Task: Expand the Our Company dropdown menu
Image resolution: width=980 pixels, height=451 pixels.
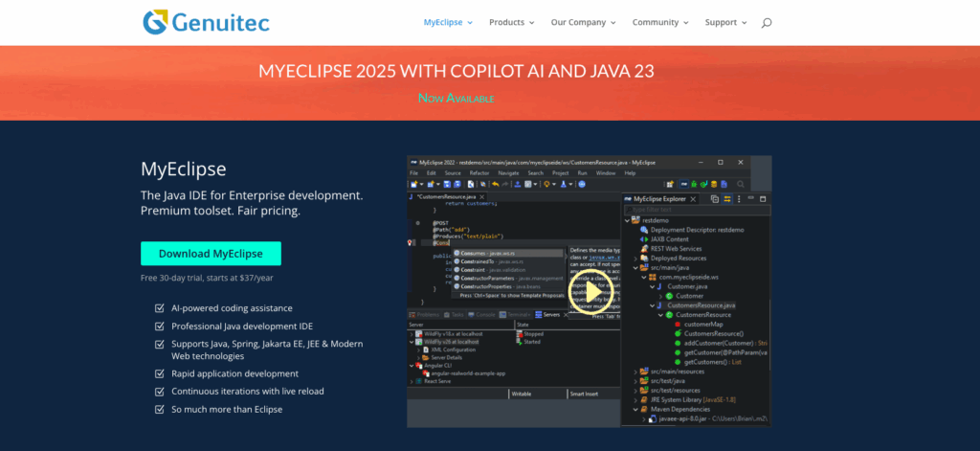Action: point(583,22)
